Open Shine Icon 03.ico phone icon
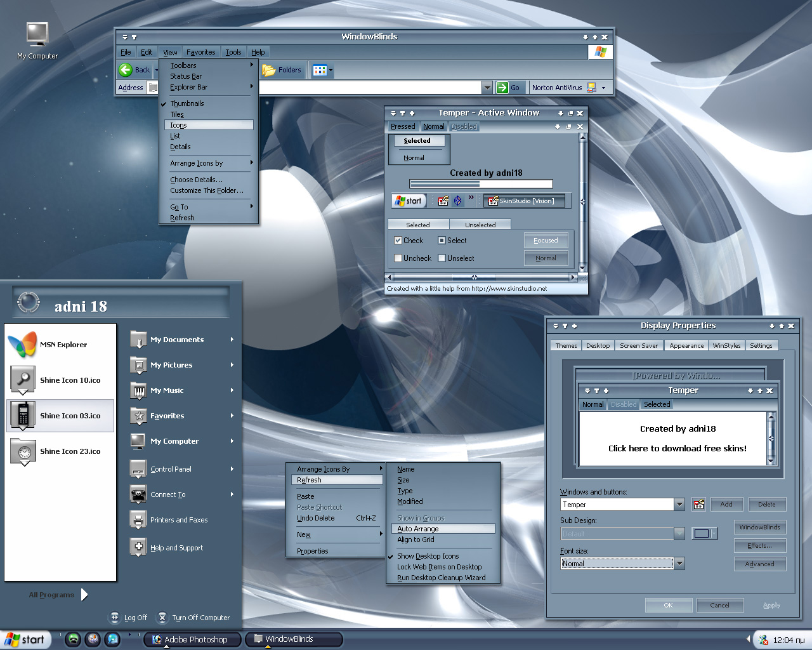The height and width of the screenshot is (650, 812). pos(23,415)
